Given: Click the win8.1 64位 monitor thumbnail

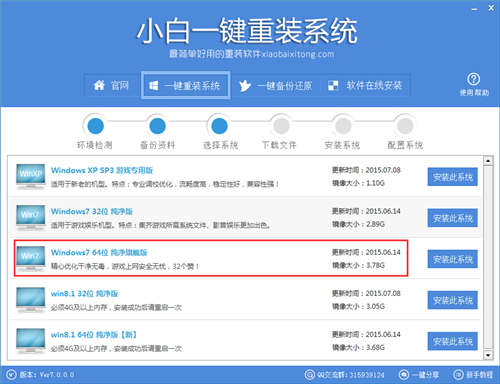Looking at the screenshot, I should (x=31, y=341).
